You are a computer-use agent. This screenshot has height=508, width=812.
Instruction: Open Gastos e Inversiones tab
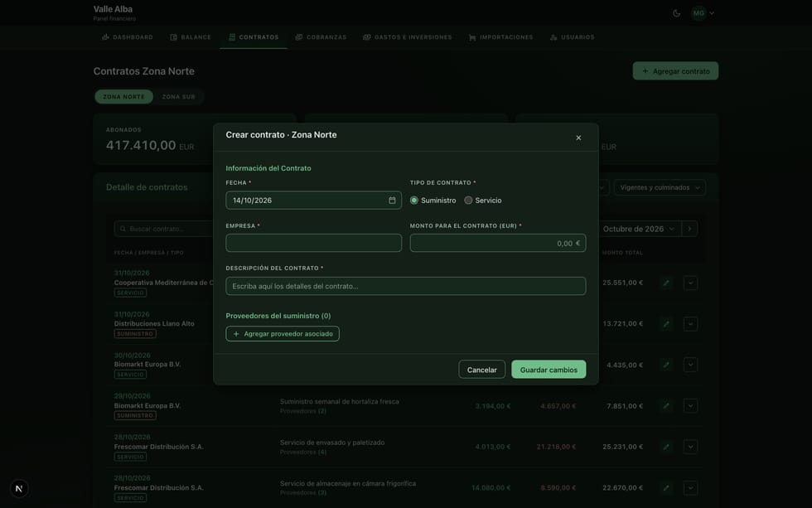[x=407, y=37]
